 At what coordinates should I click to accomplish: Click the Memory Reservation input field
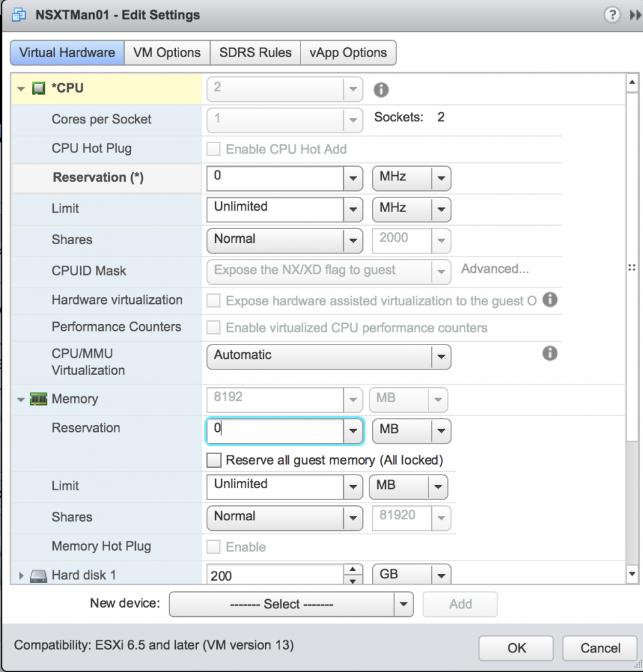pos(275,430)
